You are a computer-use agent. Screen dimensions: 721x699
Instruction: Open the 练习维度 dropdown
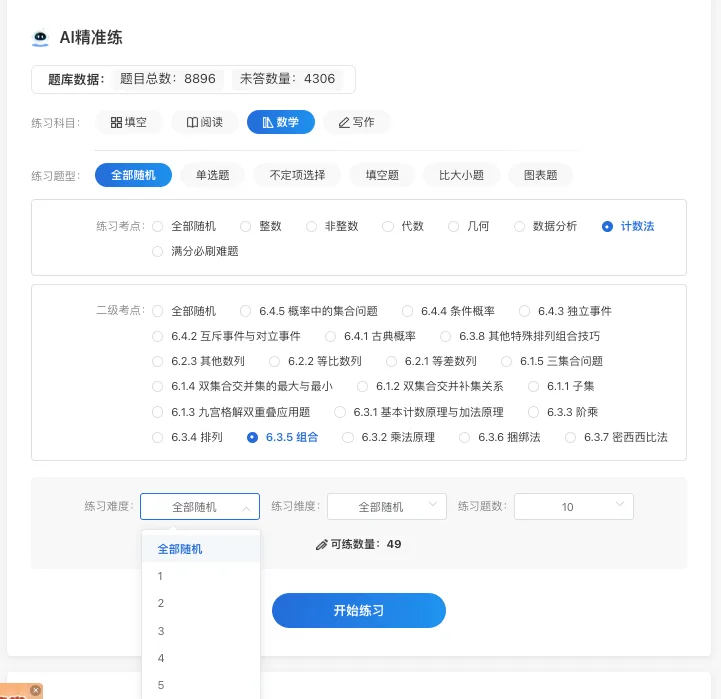(387, 507)
